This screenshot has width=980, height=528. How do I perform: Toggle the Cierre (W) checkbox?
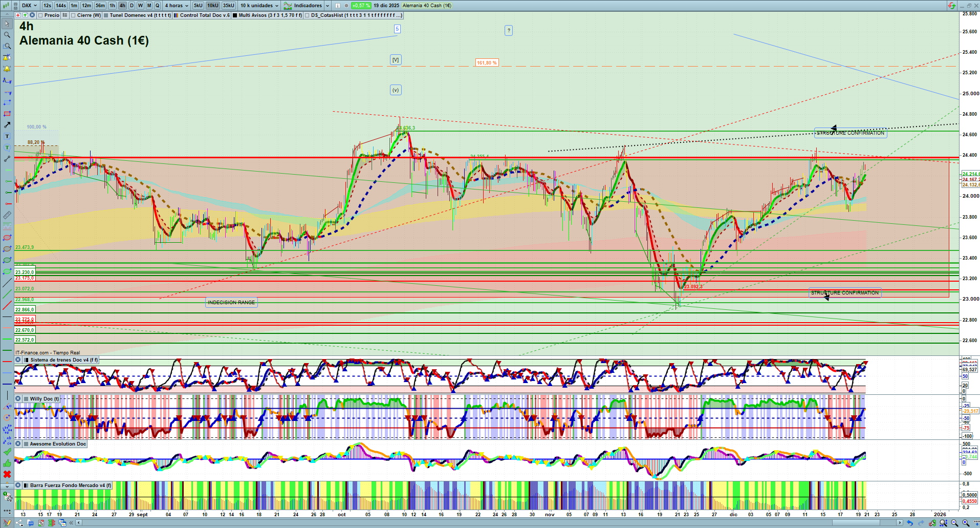pos(74,15)
